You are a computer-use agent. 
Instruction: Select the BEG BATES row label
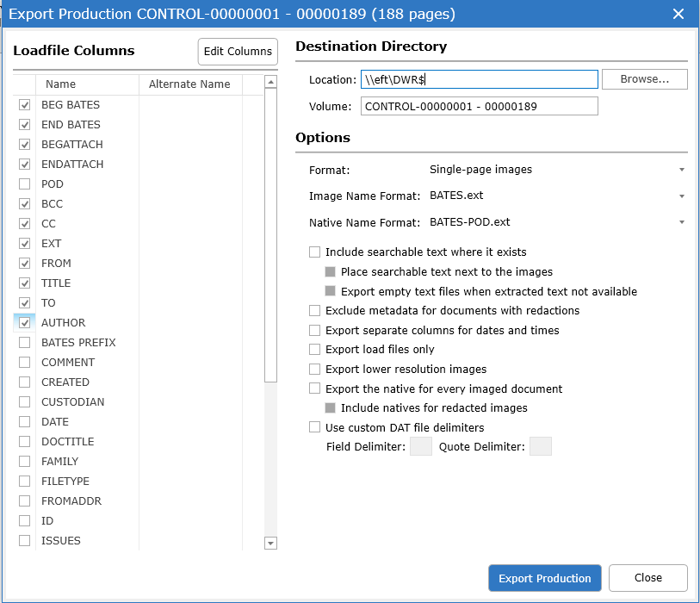71,105
